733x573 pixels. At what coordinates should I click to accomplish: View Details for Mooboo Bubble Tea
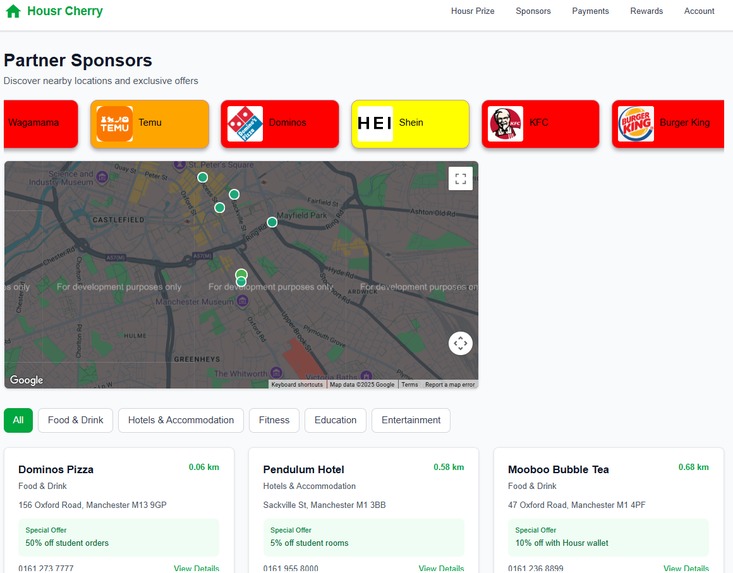tap(686, 568)
